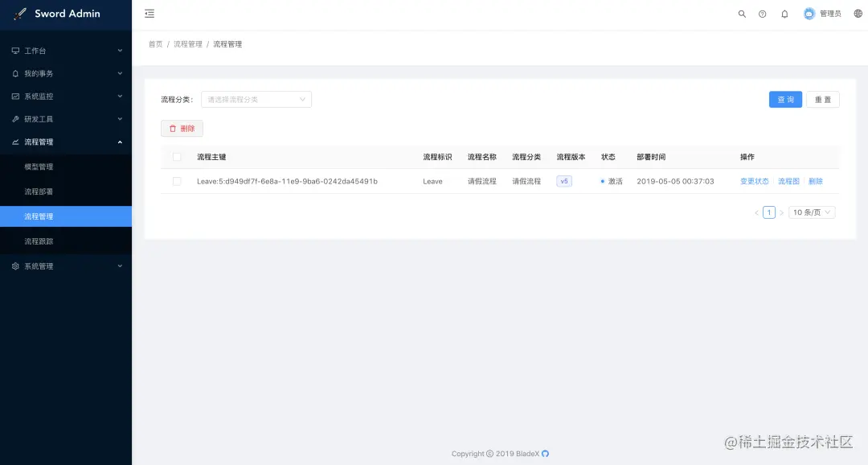Viewport: 868px width, 465px height.
Task: Open the 请选择流程分类 dropdown
Action: [256, 99]
